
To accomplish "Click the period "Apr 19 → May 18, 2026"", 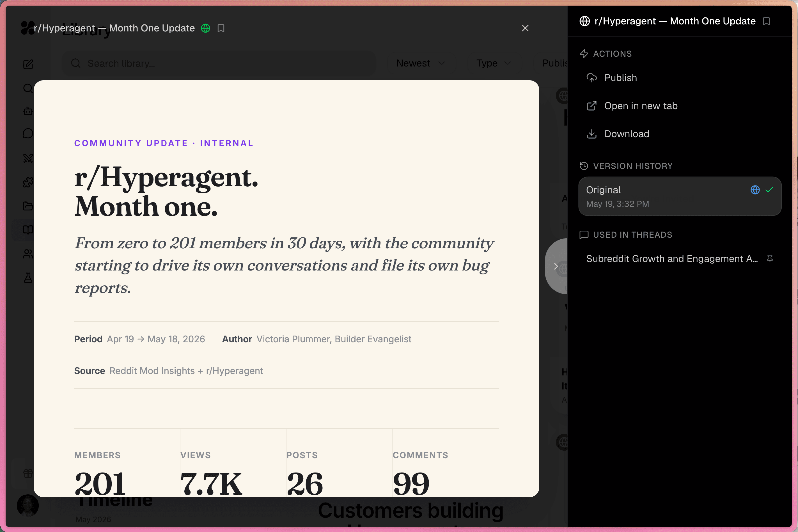I will click(156, 339).
